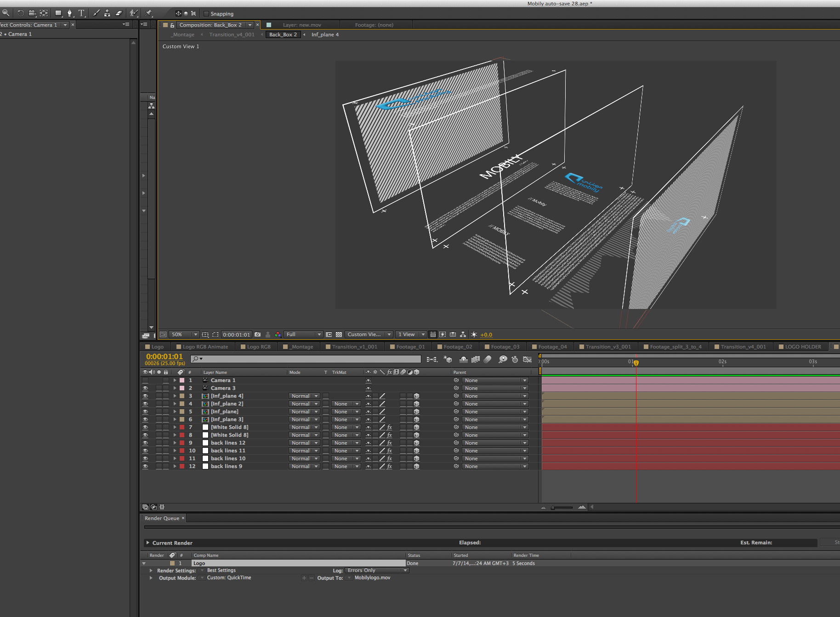Enable Motion Blur timeline switch
This screenshot has width=840, height=617.
[x=488, y=359]
